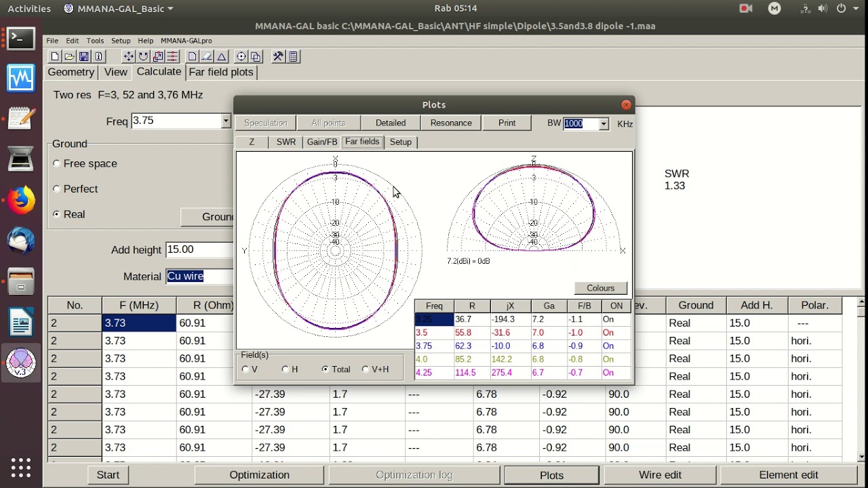Switch to the View tab
The image size is (868, 488).
coord(116,72)
